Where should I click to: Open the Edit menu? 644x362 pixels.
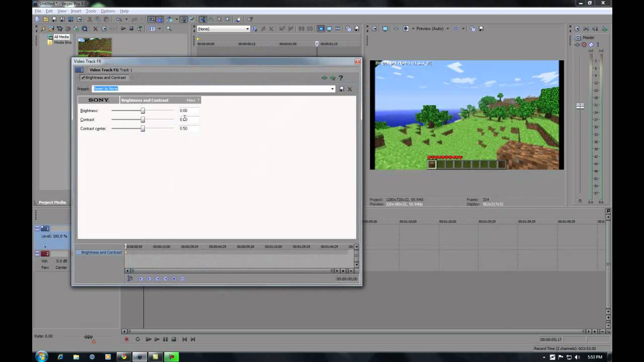tap(49, 11)
